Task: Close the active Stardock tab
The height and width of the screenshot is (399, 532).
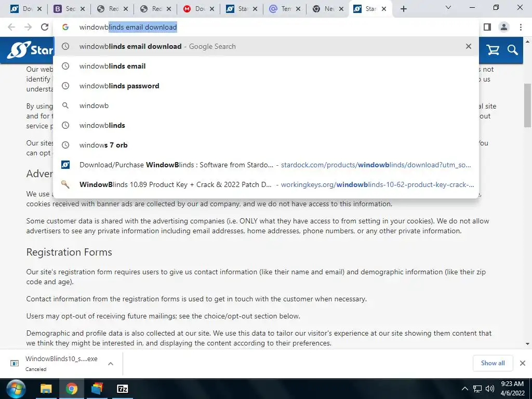Action: point(384,9)
